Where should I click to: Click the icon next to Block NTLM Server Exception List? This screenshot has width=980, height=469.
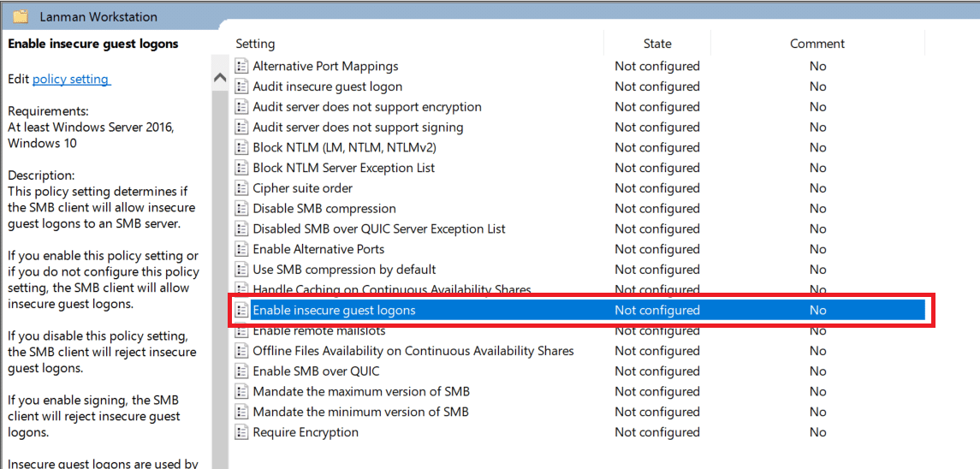[241, 168]
